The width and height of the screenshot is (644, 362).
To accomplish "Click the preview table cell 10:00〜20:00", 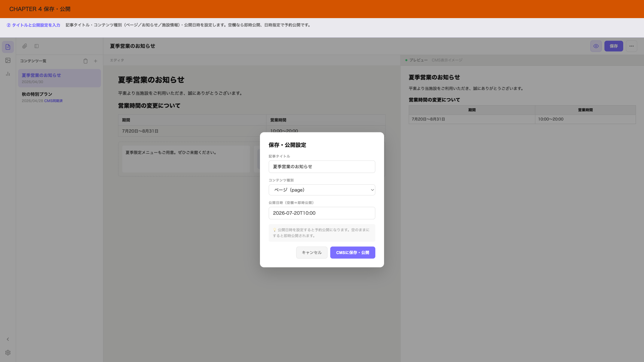I will coord(585,119).
